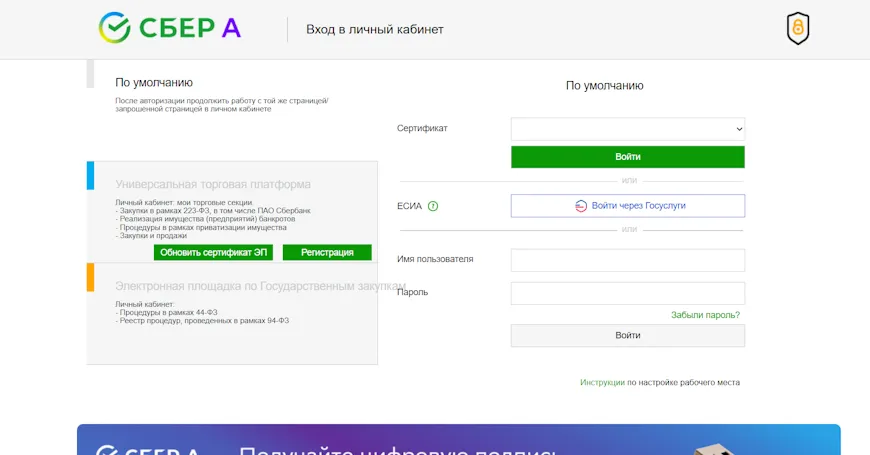Click the Регистрация button
Viewport: 870px width, 455px height.
pyautogui.click(x=327, y=252)
